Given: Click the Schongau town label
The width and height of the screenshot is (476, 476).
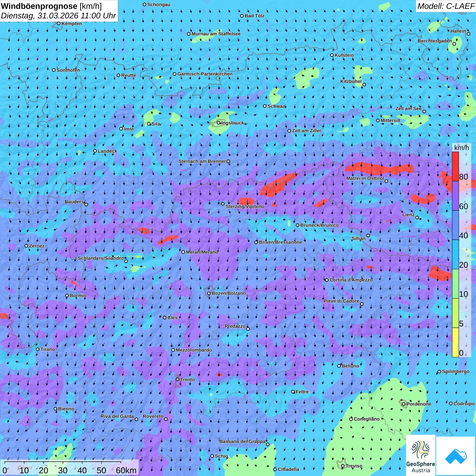Looking at the screenshot, I should click(159, 4).
